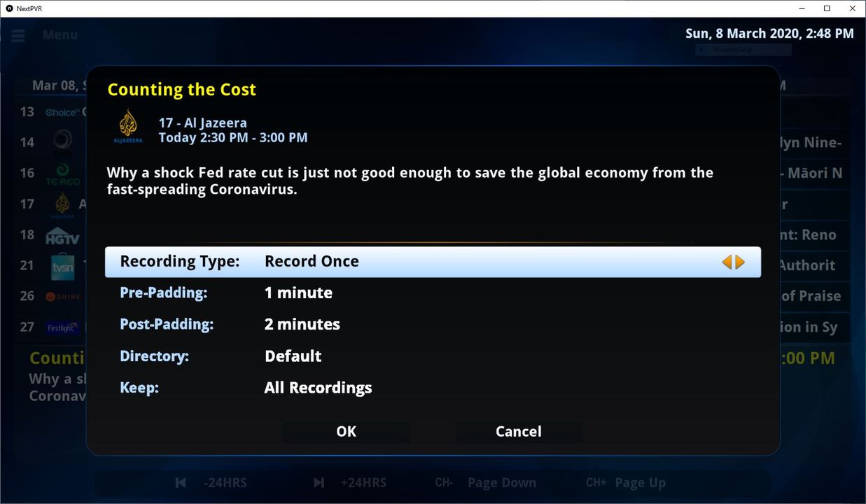Click the Al Jazeera logo in the dialog
Screen dimensions: 866x504
click(x=128, y=126)
